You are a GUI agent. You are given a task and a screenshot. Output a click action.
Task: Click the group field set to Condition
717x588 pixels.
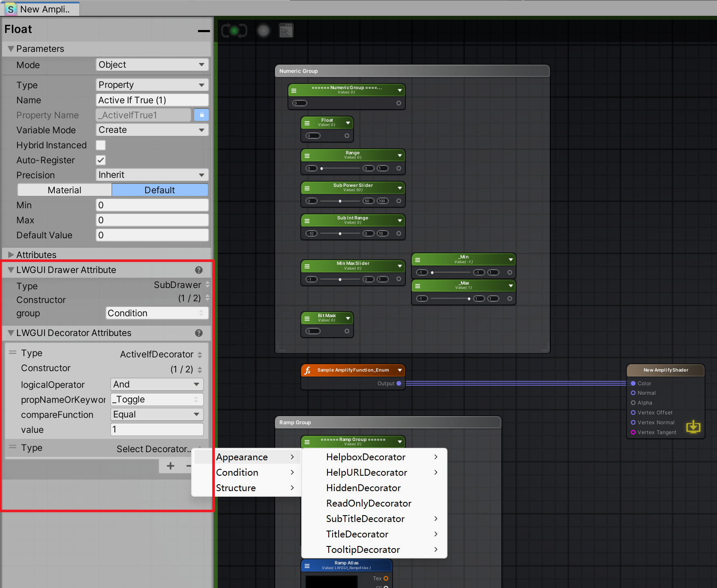[x=157, y=313]
